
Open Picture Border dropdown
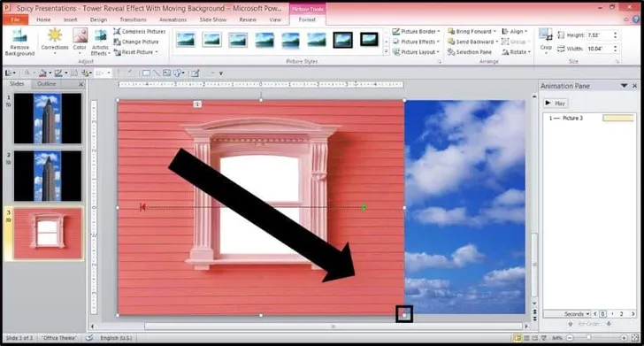tap(416, 31)
